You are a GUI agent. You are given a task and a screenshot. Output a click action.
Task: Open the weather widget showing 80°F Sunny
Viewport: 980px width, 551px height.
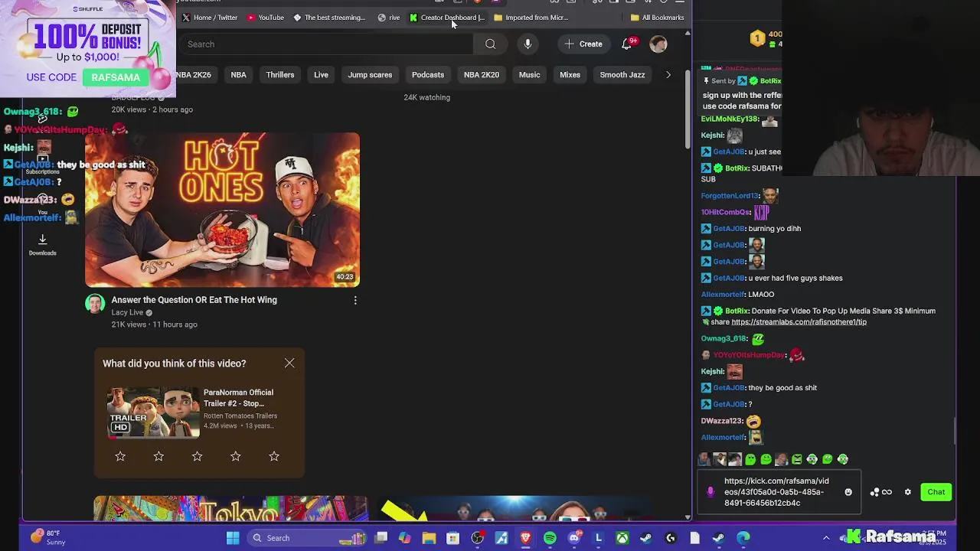click(47, 537)
